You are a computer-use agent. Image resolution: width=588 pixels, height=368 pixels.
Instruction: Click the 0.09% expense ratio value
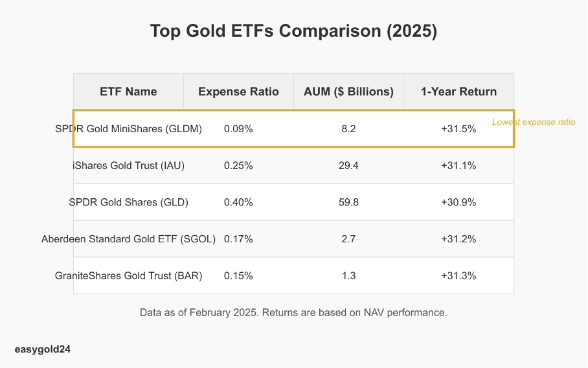(x=238, y=129)
